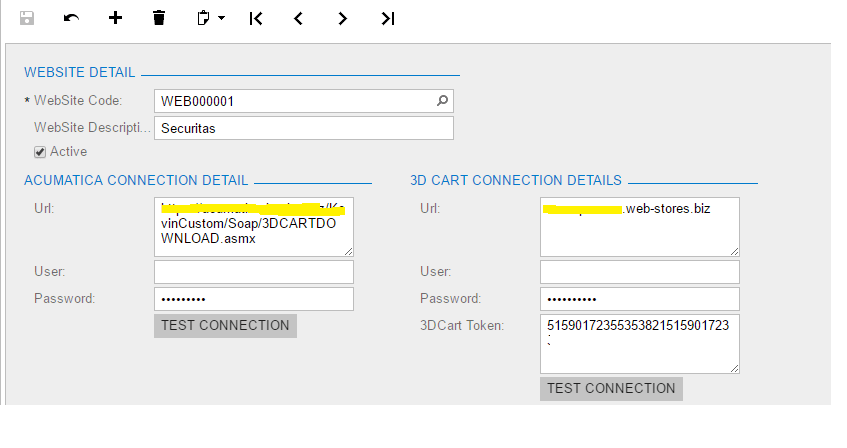The image size is (847, 448).
Task: Click the 3D Cart Url text area
Action: point(640,227)
